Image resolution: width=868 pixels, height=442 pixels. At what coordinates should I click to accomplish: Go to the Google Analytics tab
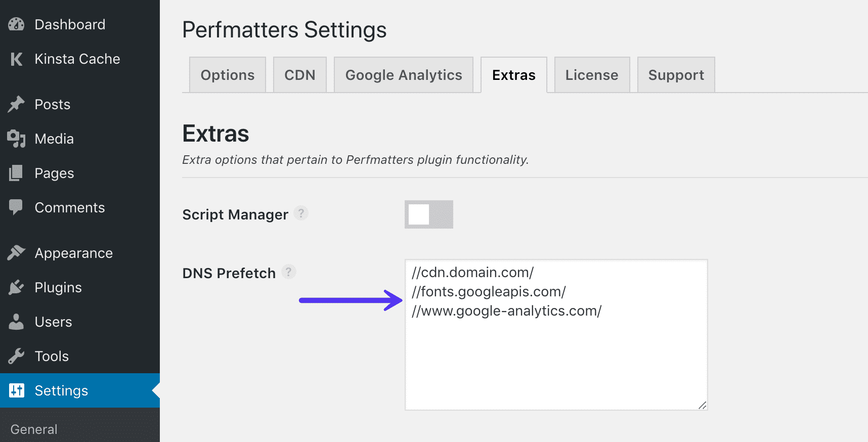pos(403,75)
